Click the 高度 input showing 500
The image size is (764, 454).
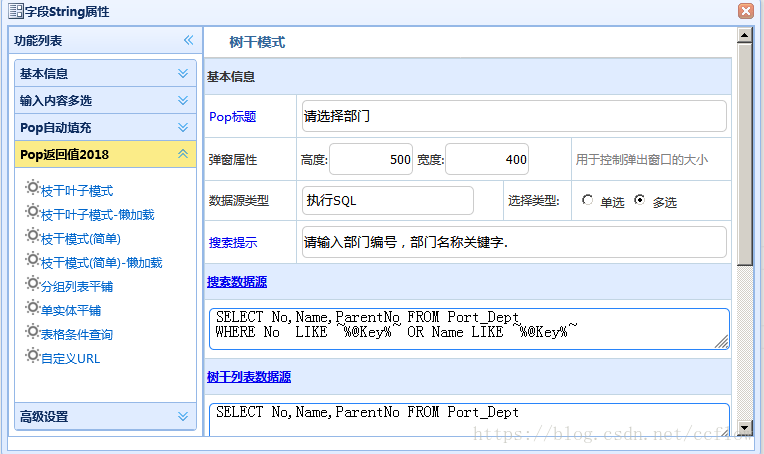[x=371, y=159]
